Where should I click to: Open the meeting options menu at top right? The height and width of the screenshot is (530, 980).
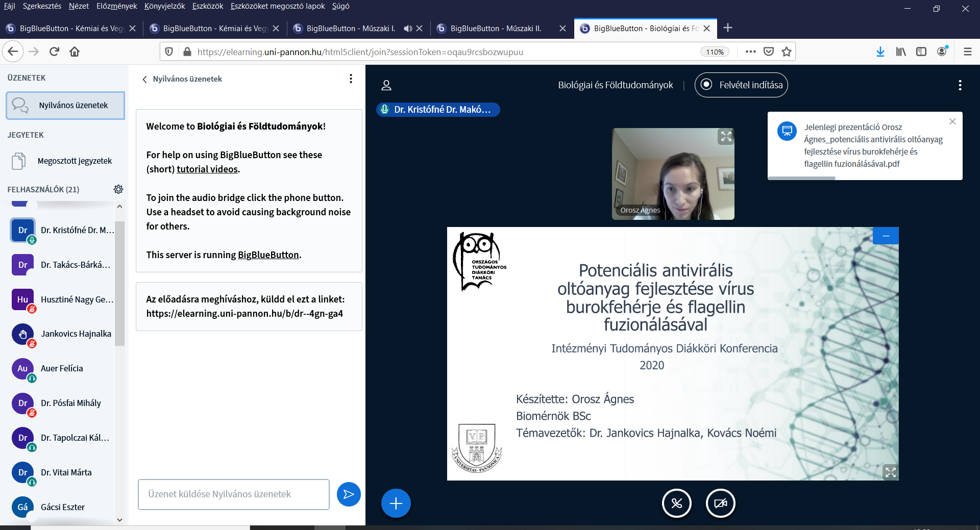pos(960,85)
